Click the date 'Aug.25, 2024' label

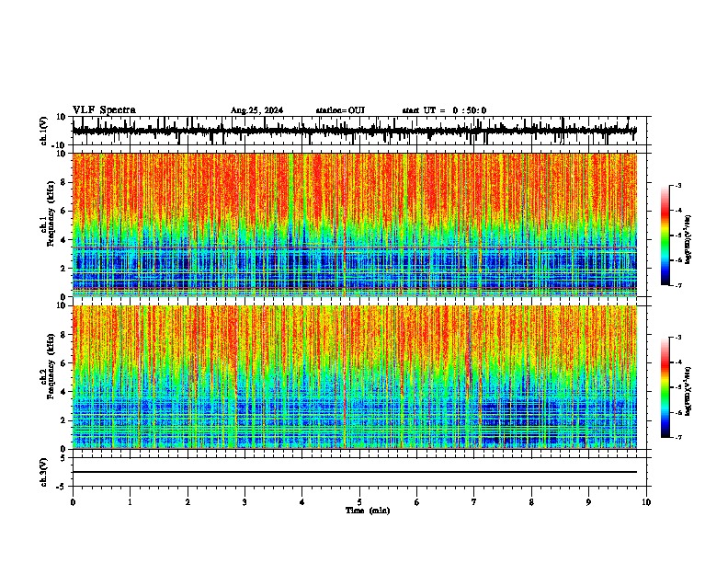point(256,110)
